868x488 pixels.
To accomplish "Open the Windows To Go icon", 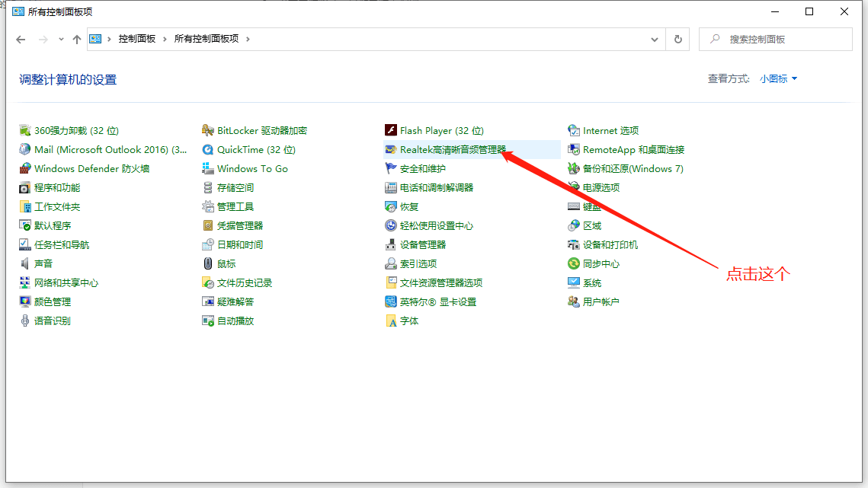I will [207, 168].
